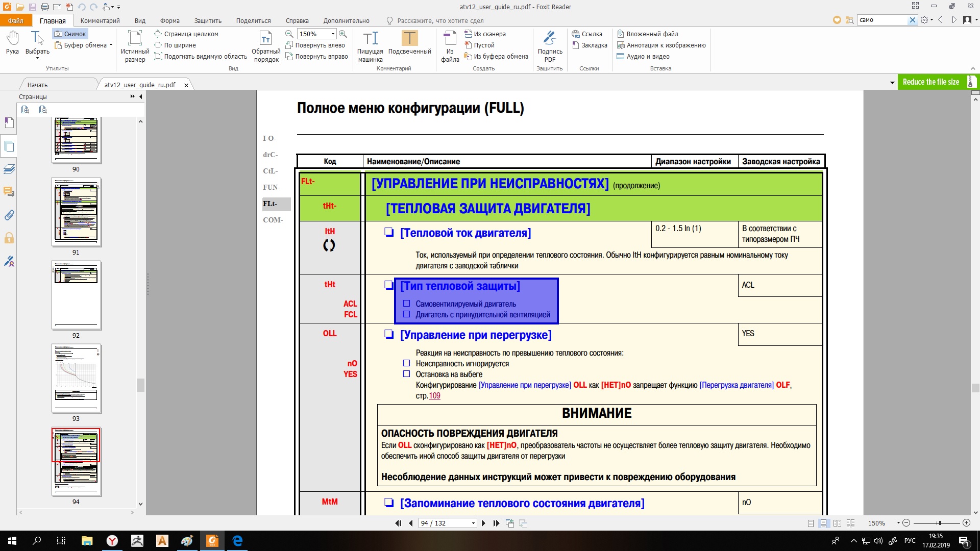
Task: Toggle the Snapshot tool
Action: (x=70, y=34)
